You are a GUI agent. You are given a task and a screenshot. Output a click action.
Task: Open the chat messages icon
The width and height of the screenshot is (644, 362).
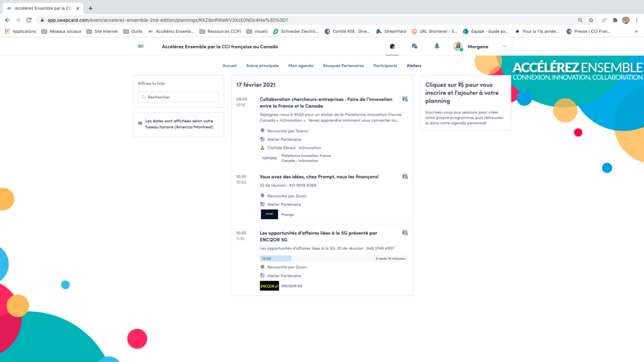tap(414, 47)
